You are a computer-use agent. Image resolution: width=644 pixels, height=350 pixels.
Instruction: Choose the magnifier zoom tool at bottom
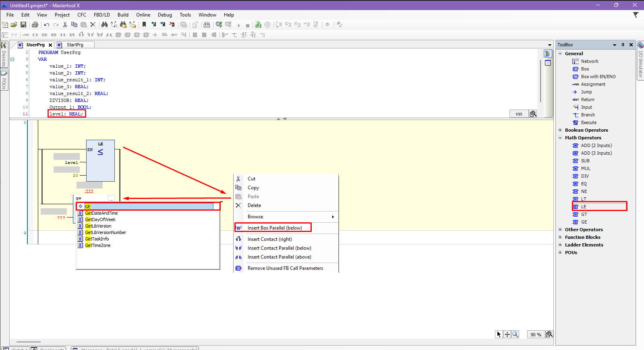tap(515, 334)
